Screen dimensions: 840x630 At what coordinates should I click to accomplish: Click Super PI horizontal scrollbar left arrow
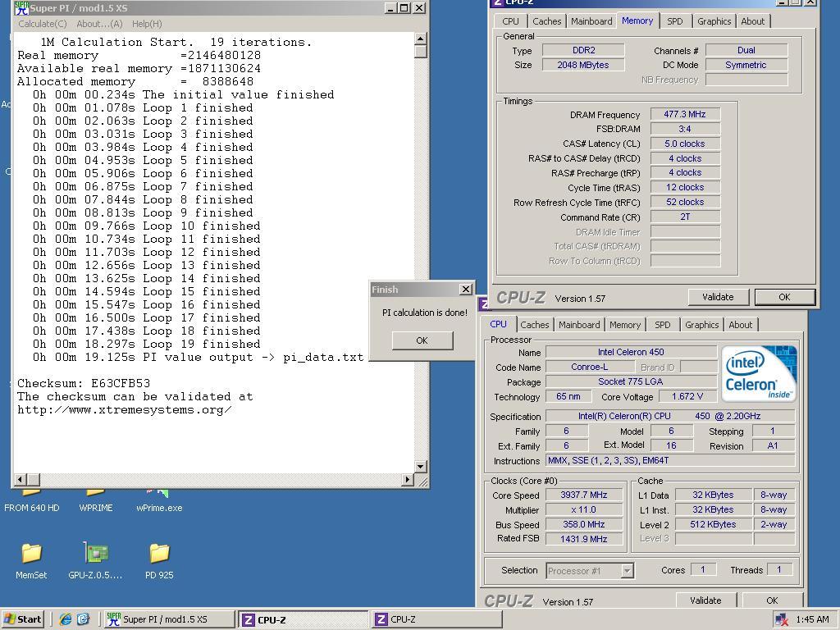pyautogui.click(x=21, y=479)
